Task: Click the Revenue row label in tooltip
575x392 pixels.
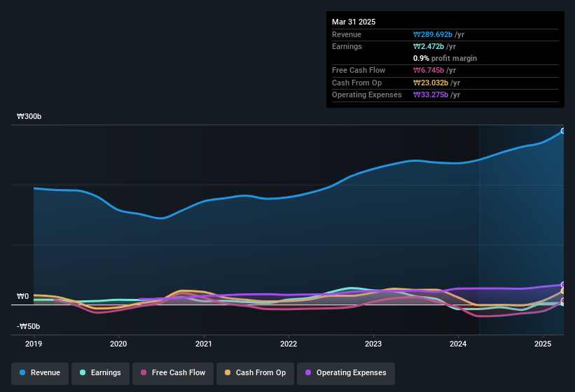Action: pos(347,34)
